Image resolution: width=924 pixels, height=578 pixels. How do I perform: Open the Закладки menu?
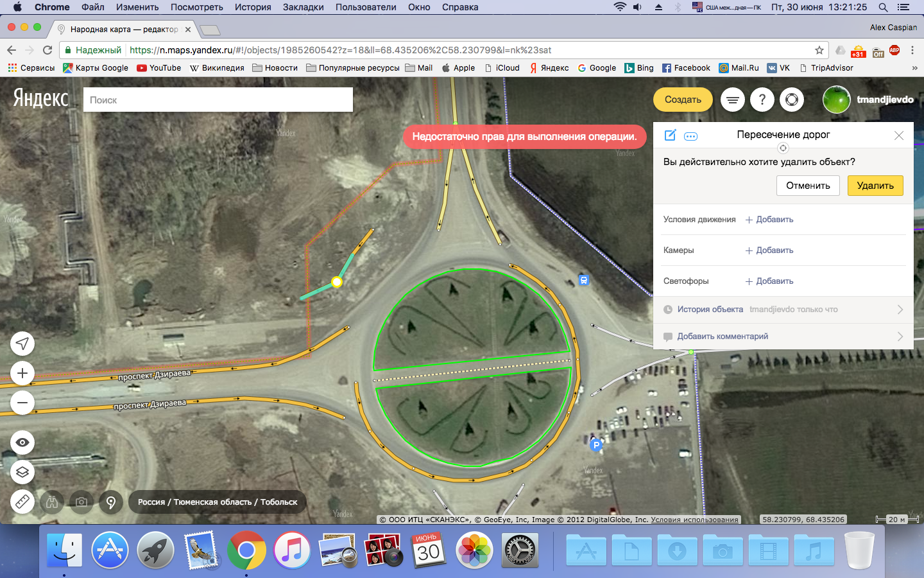pyautogui.click(x=304, y=7)
